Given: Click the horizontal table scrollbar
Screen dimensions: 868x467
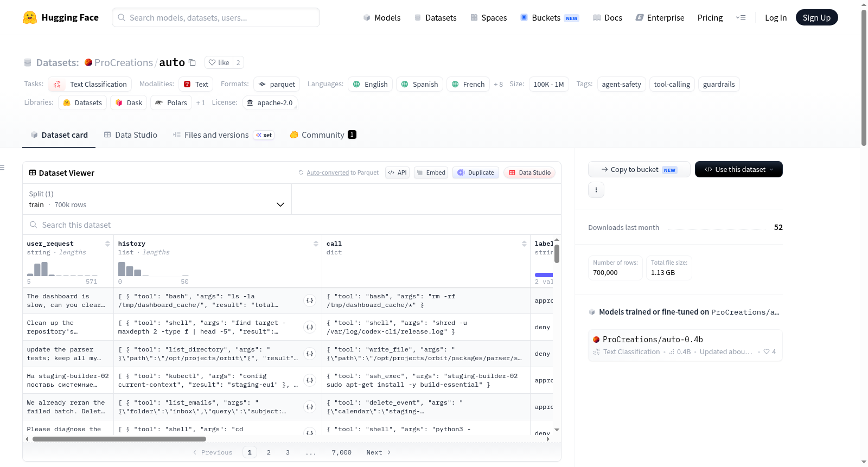Looking at the screenshot, I should pyautogui.click(x=119, y=439).
